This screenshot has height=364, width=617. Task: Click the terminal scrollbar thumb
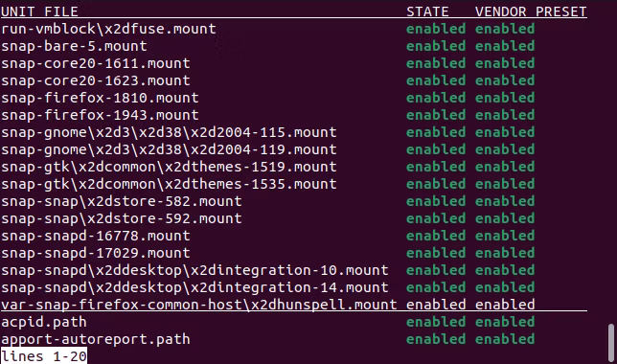coord(611,342)
